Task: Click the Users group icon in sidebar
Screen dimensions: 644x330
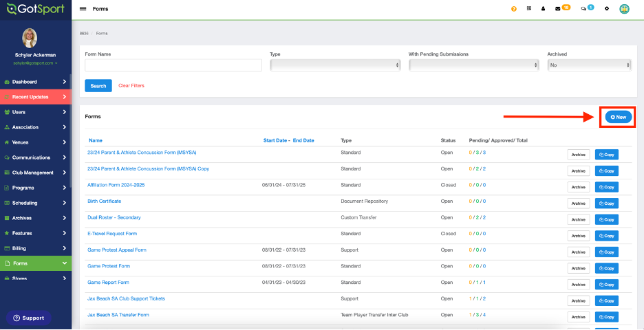Action: click(7, 112)
